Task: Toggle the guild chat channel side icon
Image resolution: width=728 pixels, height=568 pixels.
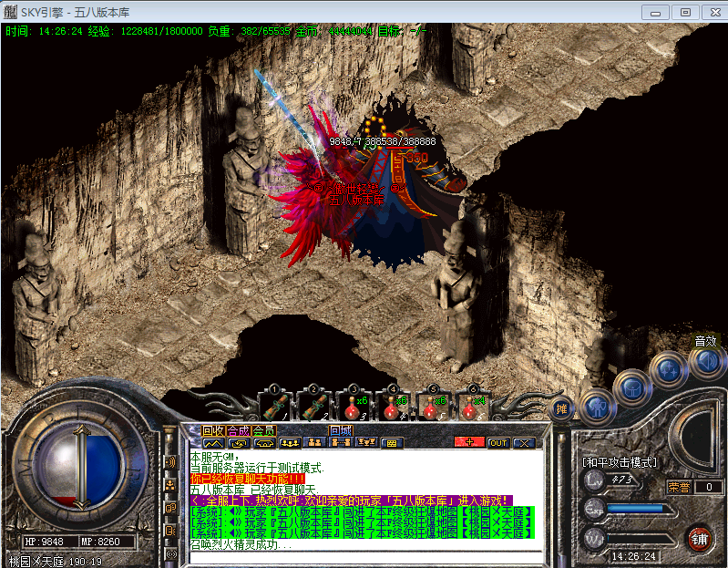Action: coord(171,531)
